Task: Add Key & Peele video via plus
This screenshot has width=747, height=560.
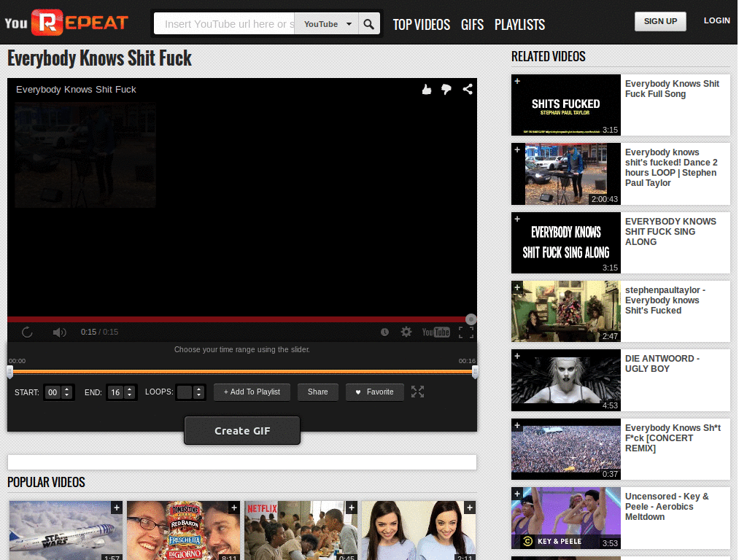Action: [x=517, y=494]
